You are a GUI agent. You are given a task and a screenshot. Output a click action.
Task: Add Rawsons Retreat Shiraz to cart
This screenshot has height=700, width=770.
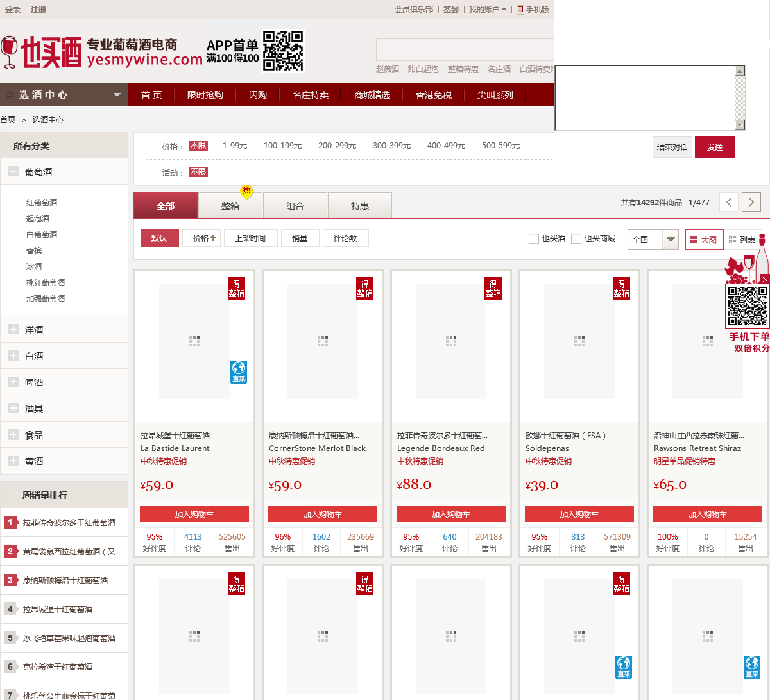coord(708,514)
